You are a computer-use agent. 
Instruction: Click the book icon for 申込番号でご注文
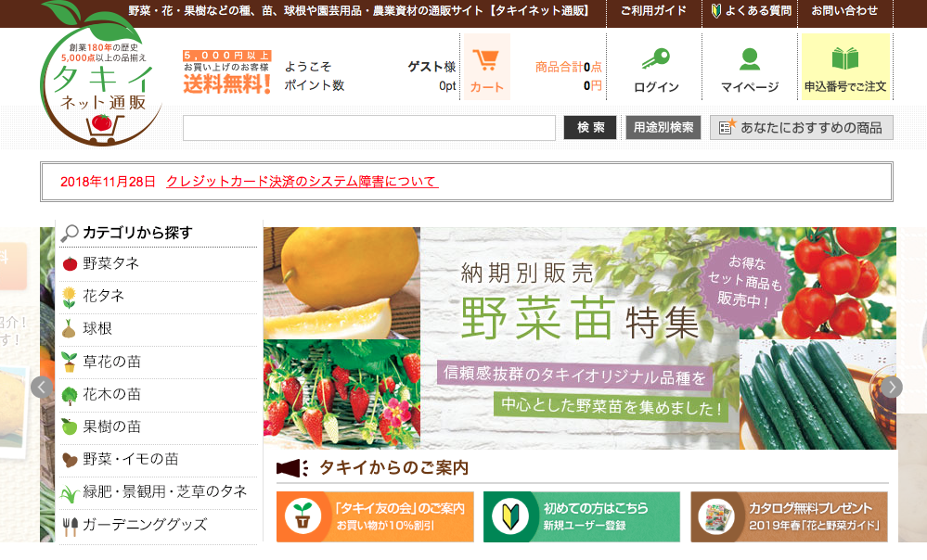pos(844,59)
